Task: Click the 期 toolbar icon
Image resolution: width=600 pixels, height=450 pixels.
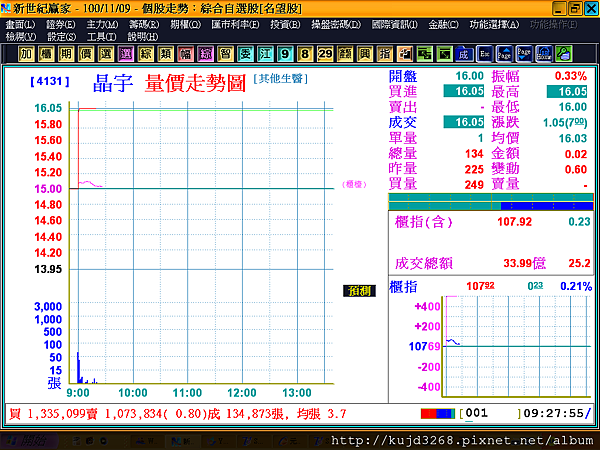Action: [66, 54]
